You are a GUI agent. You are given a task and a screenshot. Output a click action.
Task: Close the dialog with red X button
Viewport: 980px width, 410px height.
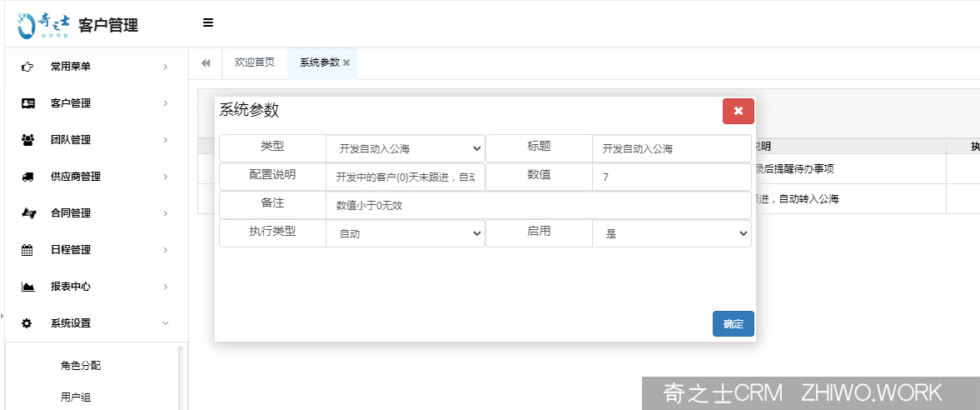point(738,111)
